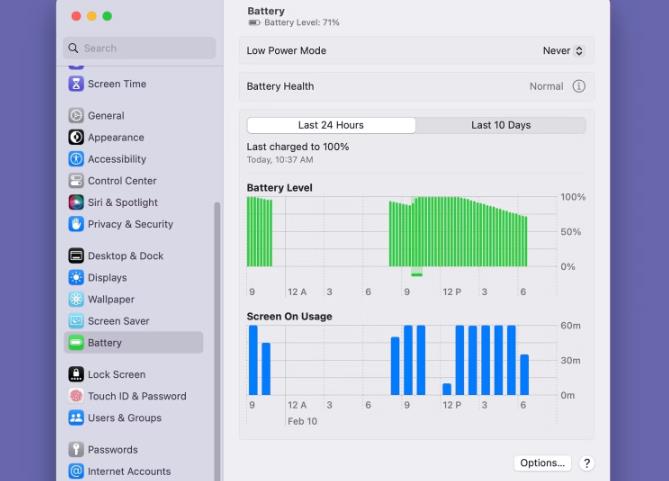
Task: Select General in sidebar
Action: tap(106, 116)
